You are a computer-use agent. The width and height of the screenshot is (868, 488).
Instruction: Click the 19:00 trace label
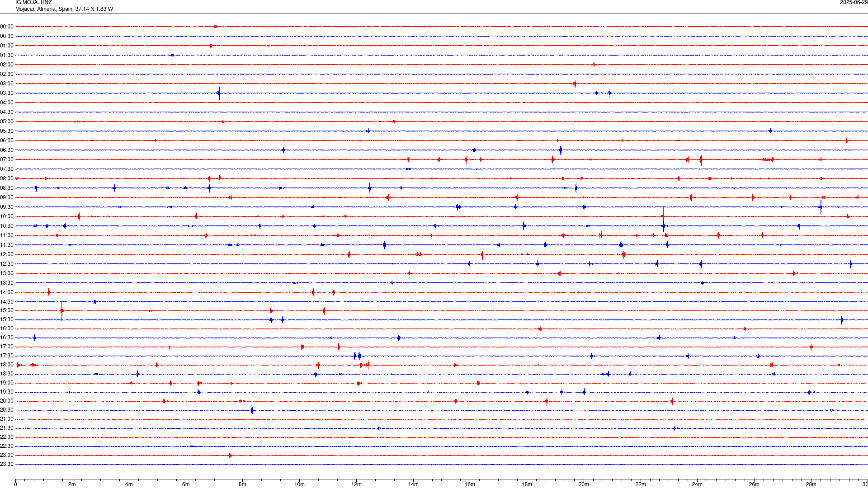point(7,383)
